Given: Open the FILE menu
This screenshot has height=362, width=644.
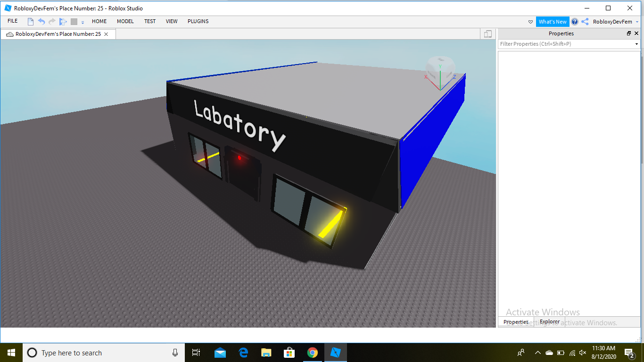Looking at the screenshot, I should 13,21.
